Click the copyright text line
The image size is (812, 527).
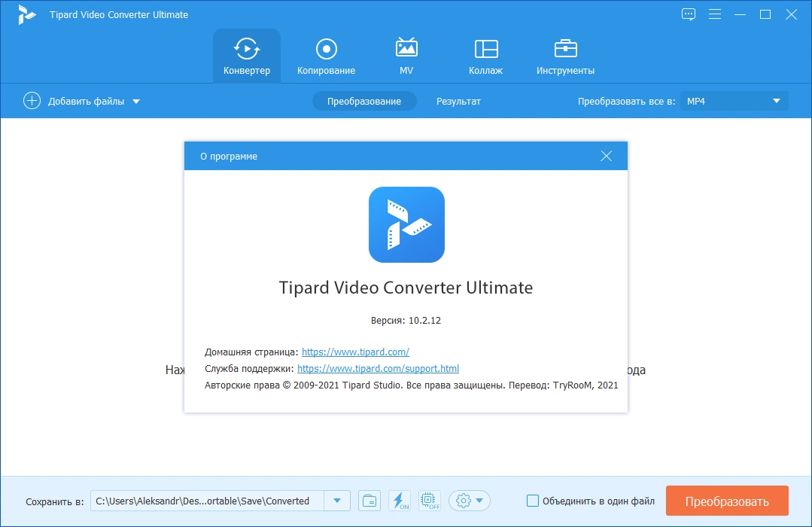[411, 385]
